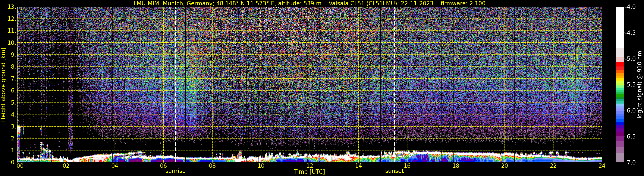Click the height axis tick '12.'
This screenshot has height=176, width=644.
click(x=12, y=19)
